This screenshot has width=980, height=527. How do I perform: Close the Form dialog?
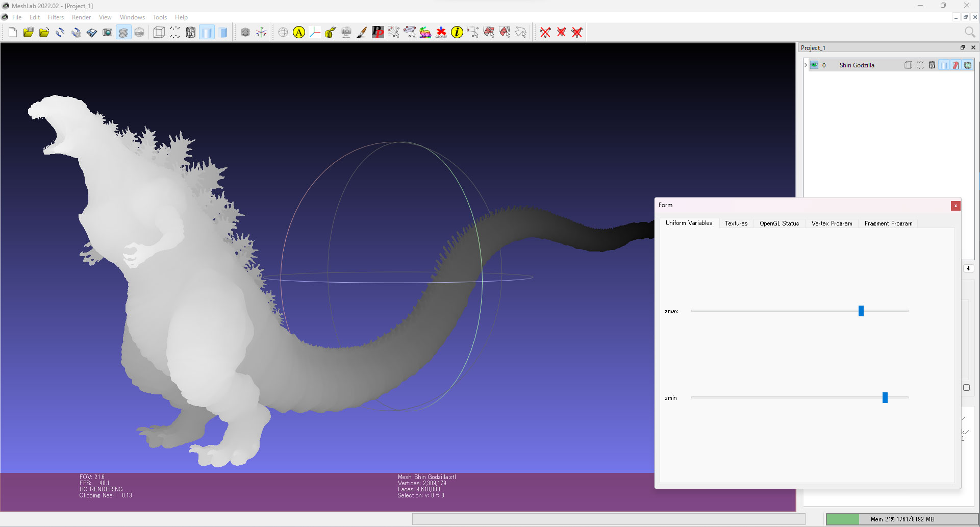click(956, 206)
